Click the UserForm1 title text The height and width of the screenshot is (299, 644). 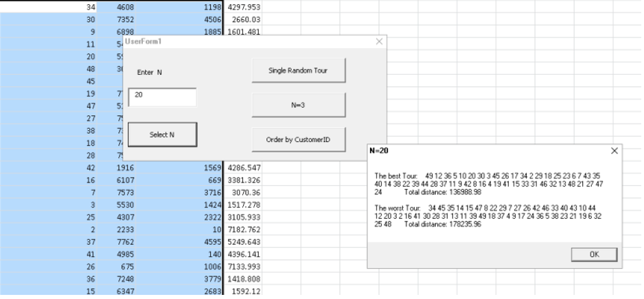[143, 41]
